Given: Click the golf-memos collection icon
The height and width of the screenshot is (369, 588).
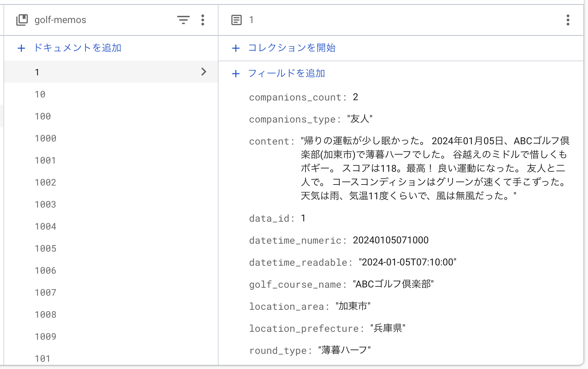Looking at the screenshot, I should pyautogui.click(x=22, y=20).
